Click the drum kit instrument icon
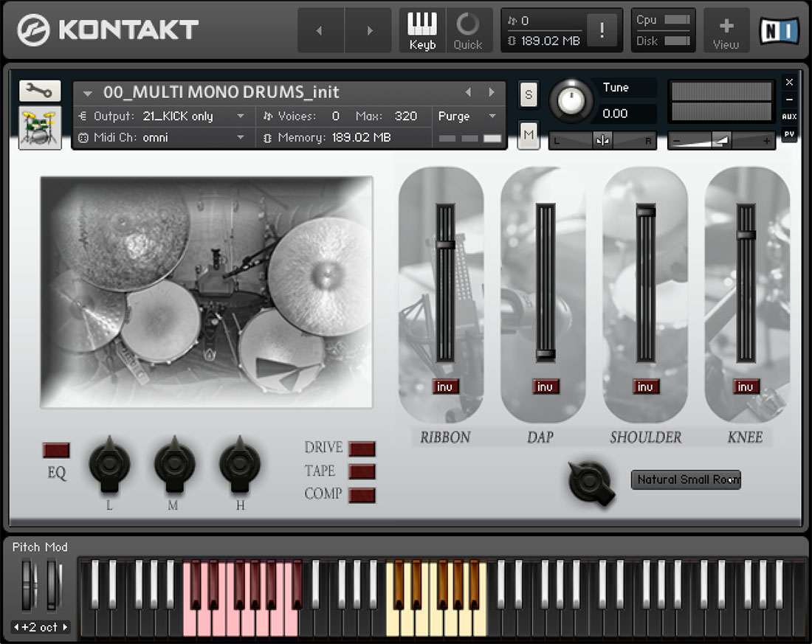Viewport: 812px width, 644px height. click(x=40, y=128)
